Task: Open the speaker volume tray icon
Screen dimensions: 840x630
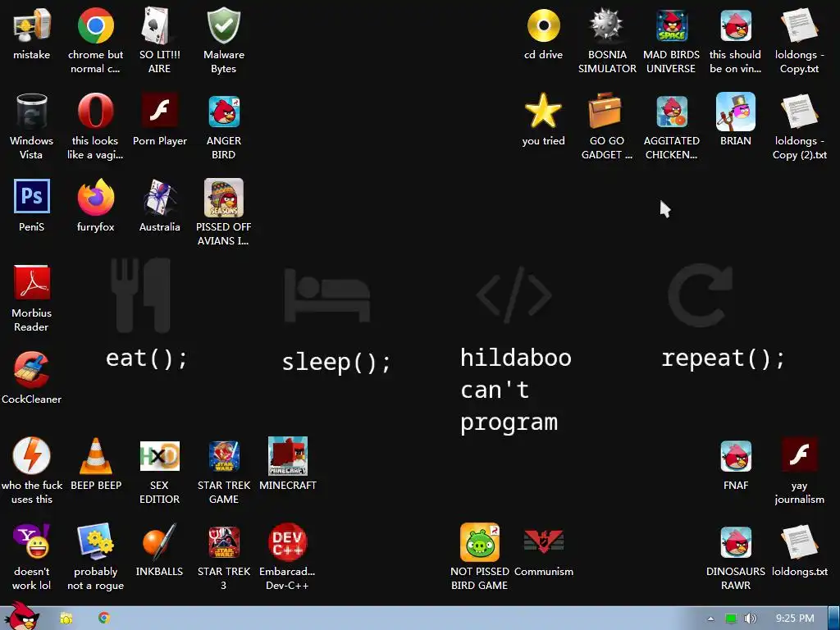Action: pos(750,619)
